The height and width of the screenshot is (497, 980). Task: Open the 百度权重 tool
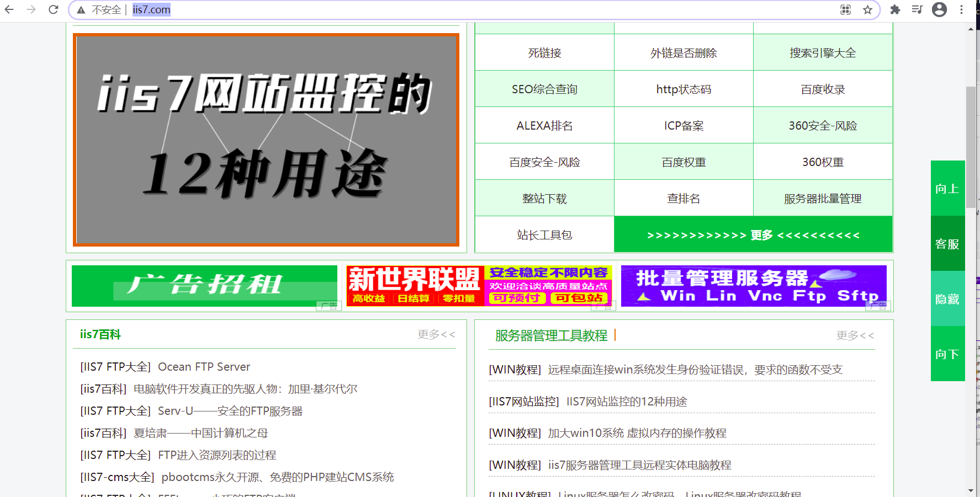click(x=684, y=162)
